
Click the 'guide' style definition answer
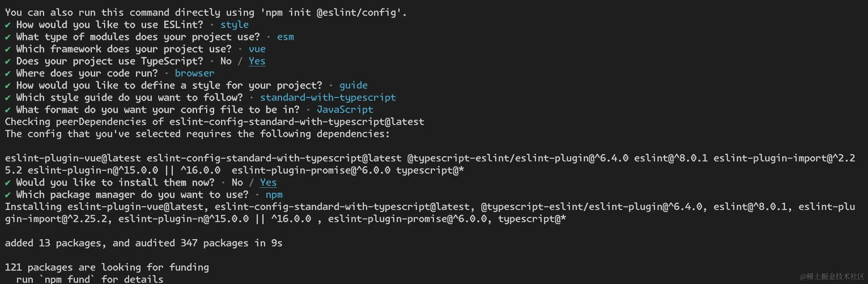point(353,85)
